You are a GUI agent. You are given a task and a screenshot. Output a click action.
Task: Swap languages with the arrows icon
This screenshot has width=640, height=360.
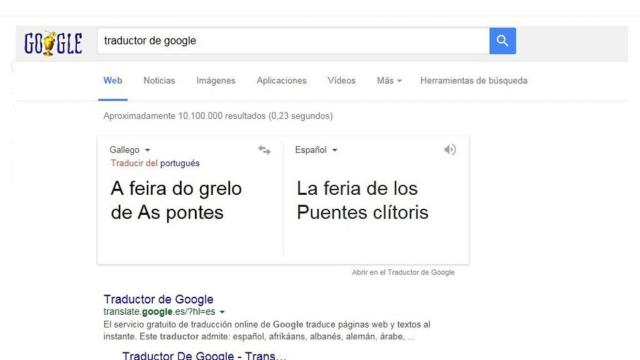point(264,150)
